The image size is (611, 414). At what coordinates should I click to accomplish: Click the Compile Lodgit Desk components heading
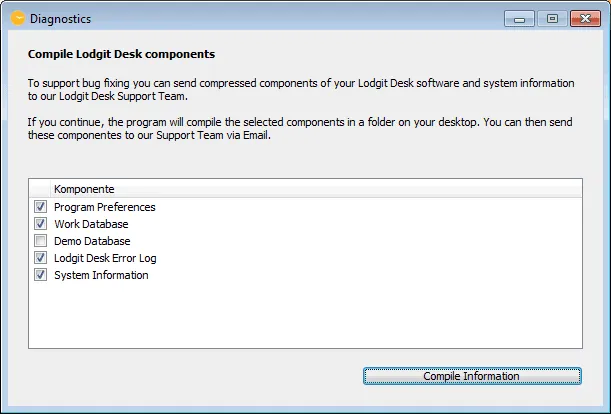(x=121, y=54)
